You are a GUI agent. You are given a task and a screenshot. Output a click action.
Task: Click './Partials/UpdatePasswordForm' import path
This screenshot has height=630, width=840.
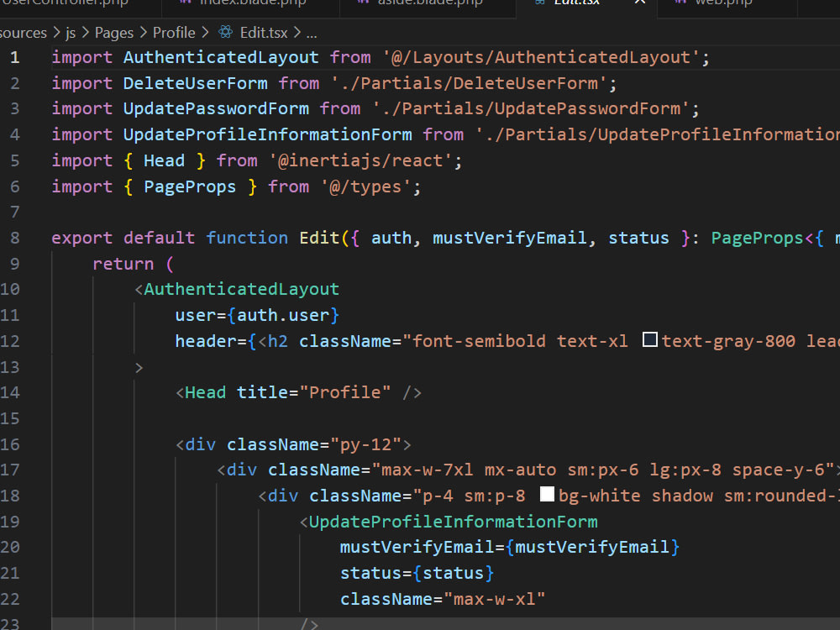(531, 108)
